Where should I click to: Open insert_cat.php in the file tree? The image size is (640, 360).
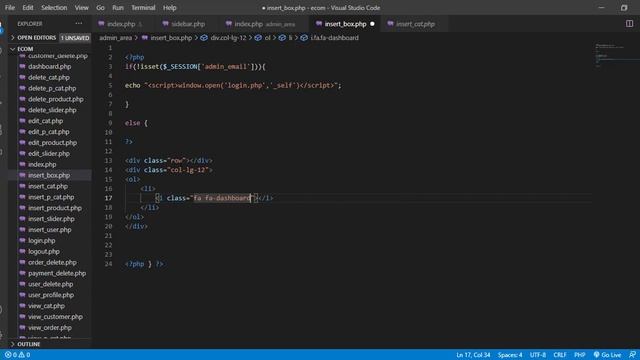(48, 186)
